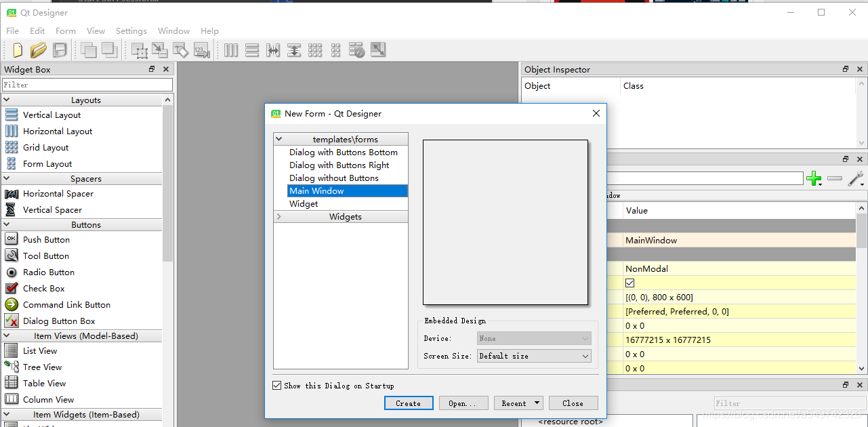Click the Lay Out Vertically toolbar icon

click(252, 49)
